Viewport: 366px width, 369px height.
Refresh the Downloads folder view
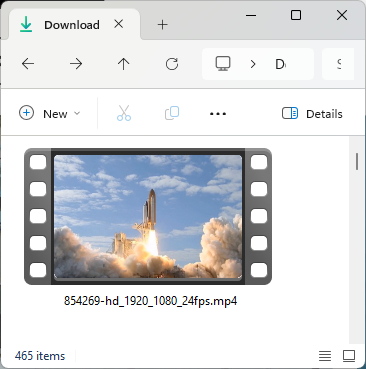pos(172,64)
